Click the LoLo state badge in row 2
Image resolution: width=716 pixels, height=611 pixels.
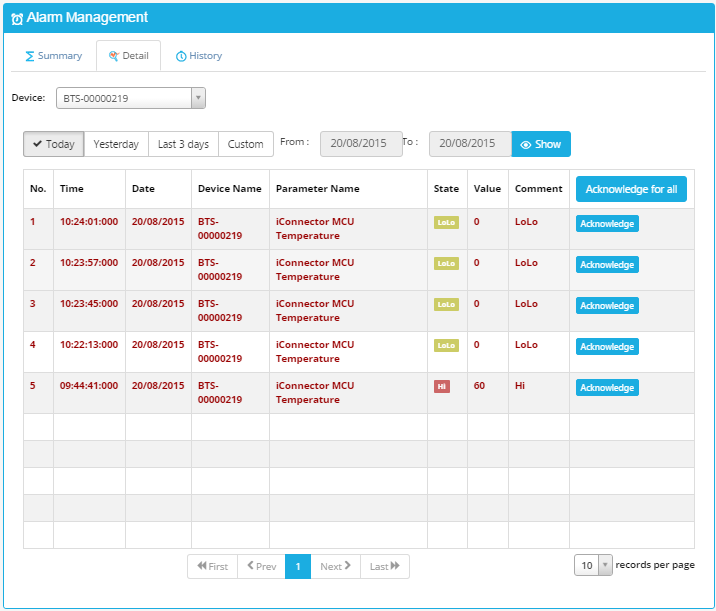(x=446, y=263)
